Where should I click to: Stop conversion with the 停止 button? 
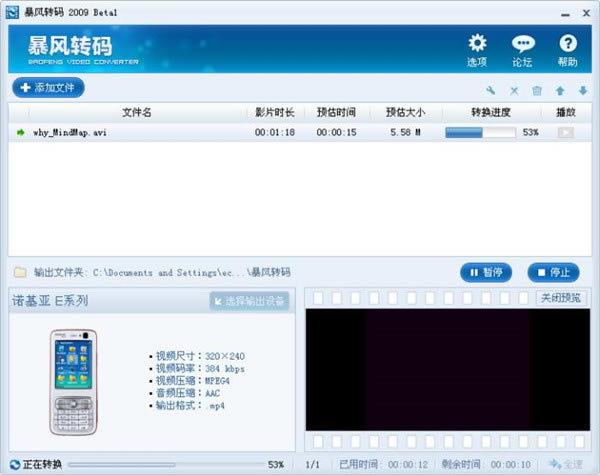tap(553, 272)
